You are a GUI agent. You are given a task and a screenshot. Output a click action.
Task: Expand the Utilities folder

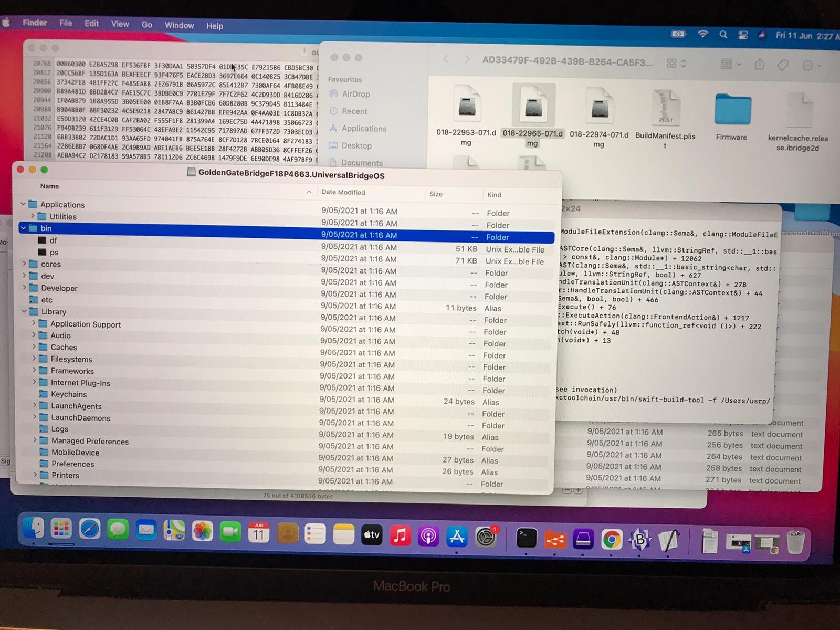pyautogui.click(x=33, y=216)
